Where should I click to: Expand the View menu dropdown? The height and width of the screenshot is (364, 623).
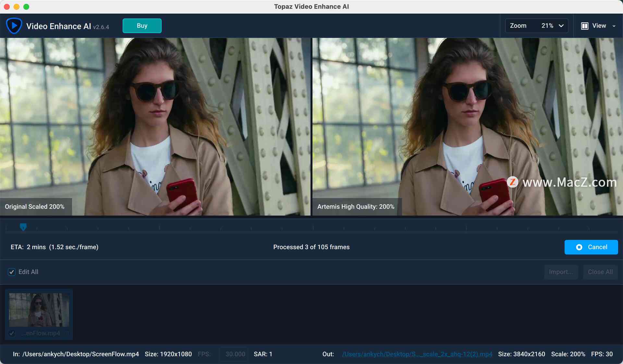pyautogui.click(x=598, y=26)
